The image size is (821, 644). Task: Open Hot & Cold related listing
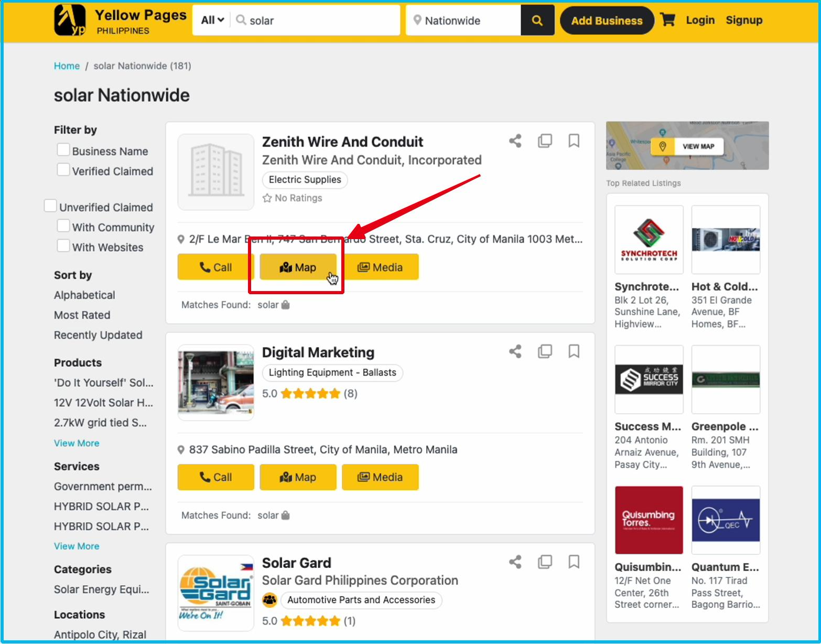pos(726,267)
